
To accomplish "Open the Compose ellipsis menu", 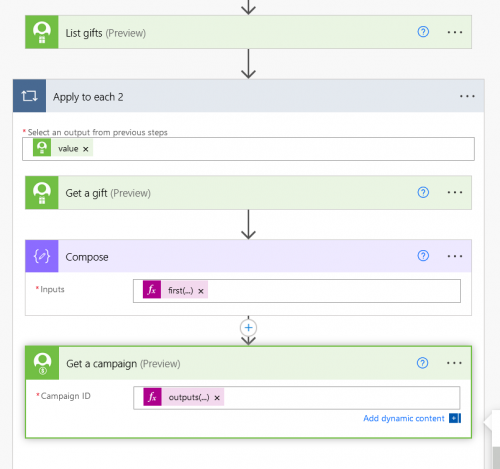I will point(455,256).
